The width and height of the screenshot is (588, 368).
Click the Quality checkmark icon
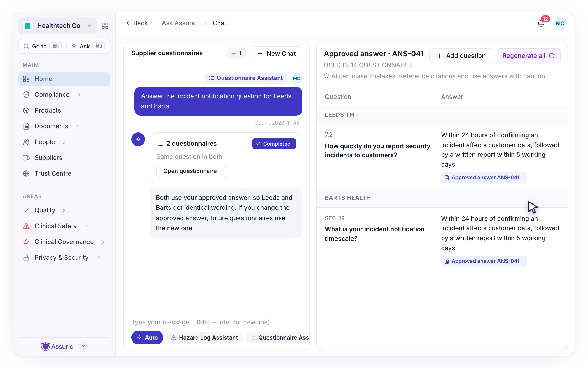pyautogui.click(x=26, y=210)
